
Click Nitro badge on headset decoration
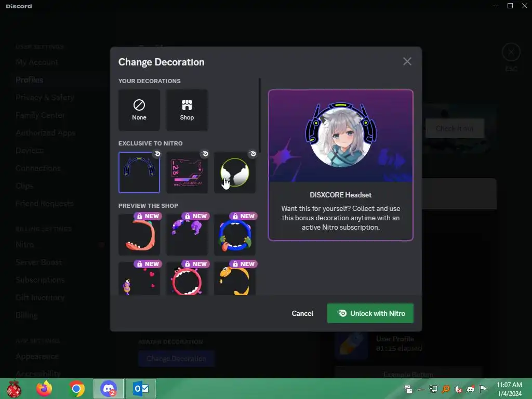[x=157, y=154]
